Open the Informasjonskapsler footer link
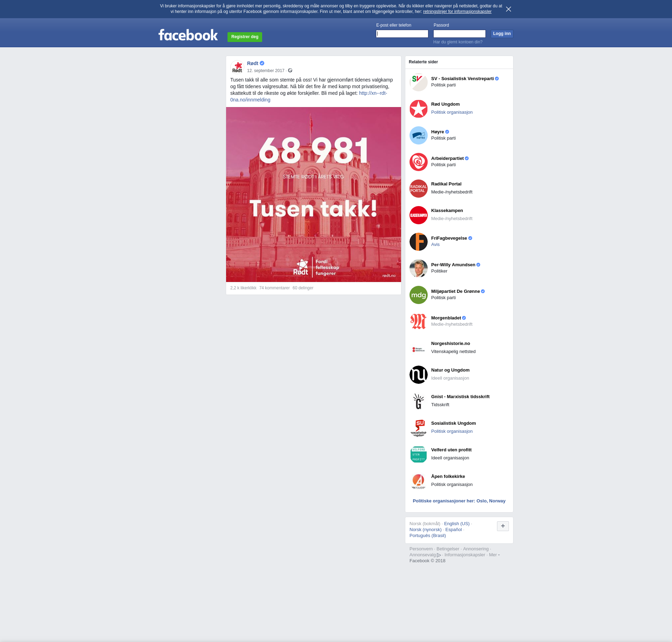This screenshot has height=642, width=672. tap(465, 555)
